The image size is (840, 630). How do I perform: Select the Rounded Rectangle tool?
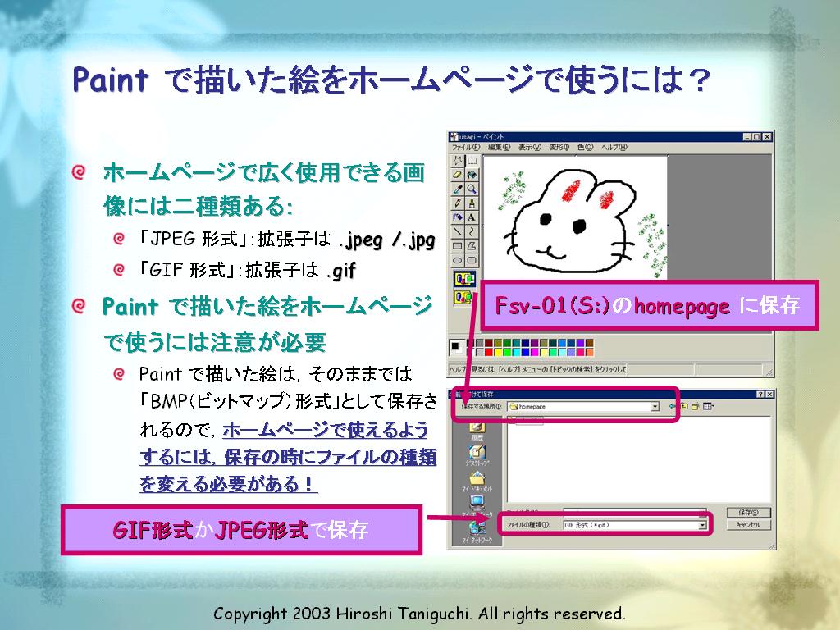pos(472,260)
